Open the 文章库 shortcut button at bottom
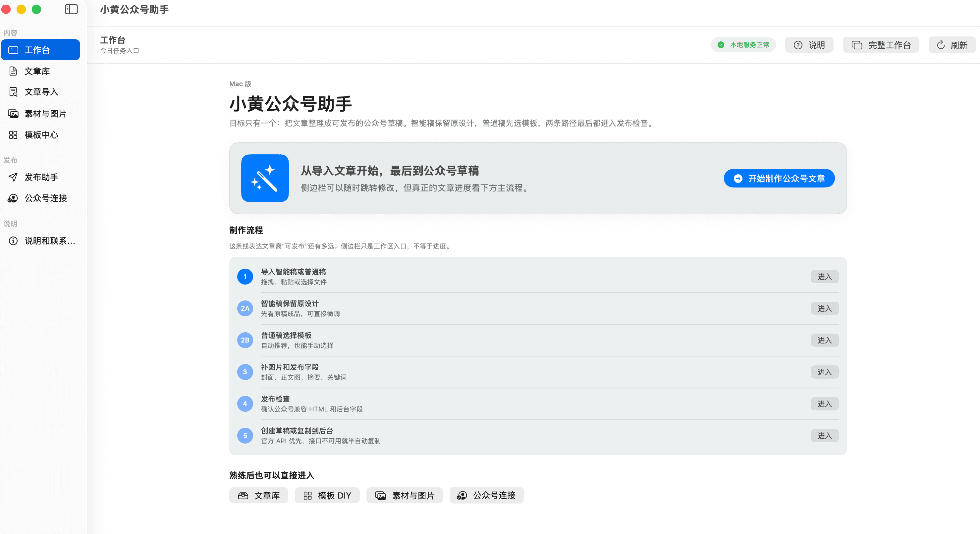The width and height of the screenshot is (980, 534). pyautogui.click(x=259, y=495)
